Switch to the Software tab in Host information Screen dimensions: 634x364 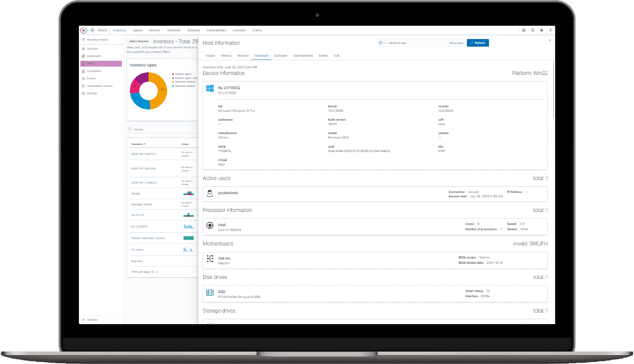(x=281, y=55)
